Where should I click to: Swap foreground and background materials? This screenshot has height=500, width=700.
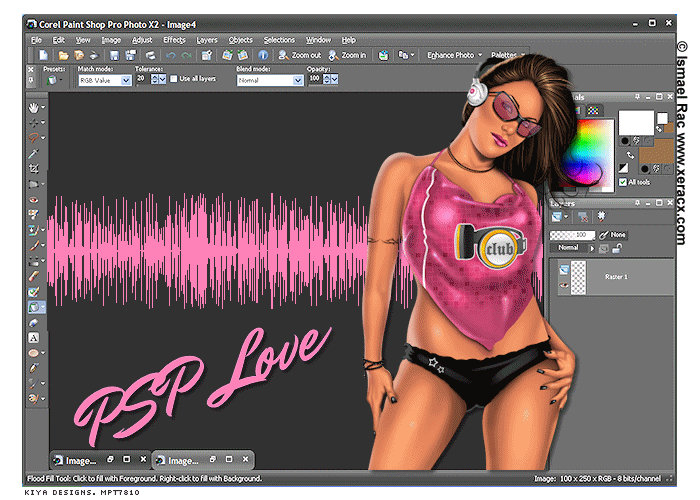[x=630, y=155]
